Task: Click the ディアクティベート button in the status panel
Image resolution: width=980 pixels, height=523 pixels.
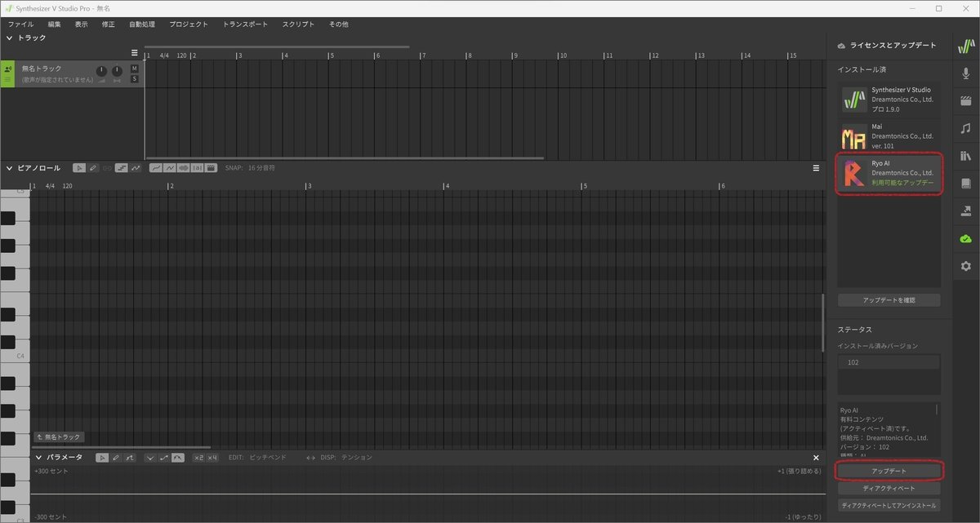Action: 889,488
